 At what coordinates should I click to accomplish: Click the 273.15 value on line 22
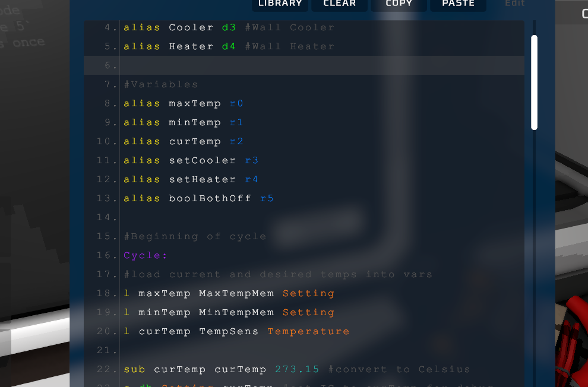(297, 369)
